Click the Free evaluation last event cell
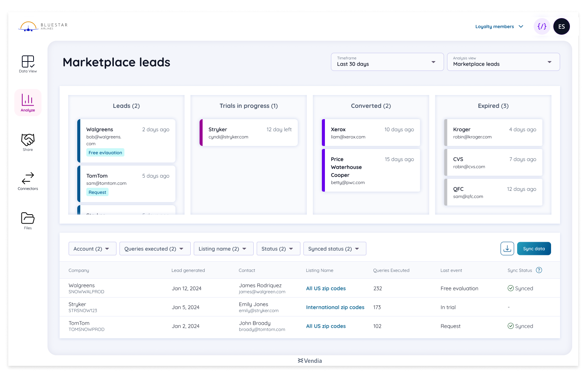588x373 pixels. pos(459,289)
